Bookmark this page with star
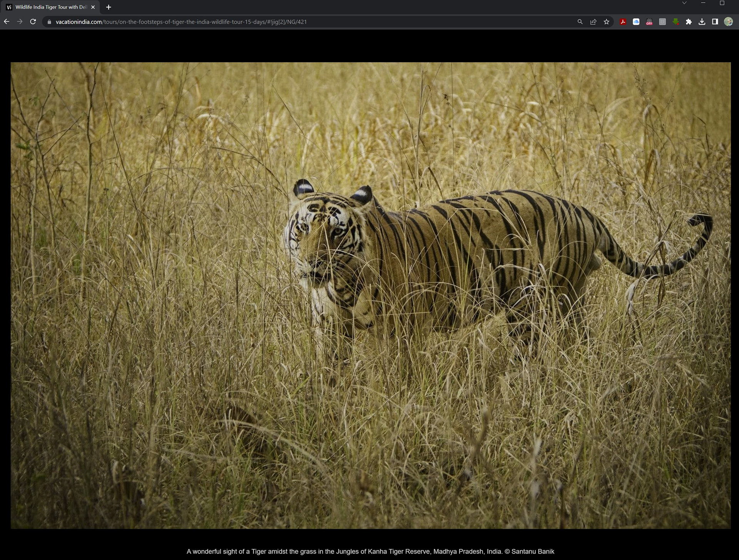The width and height of the screenshot is (739, 560). click(x=607, y=22)
